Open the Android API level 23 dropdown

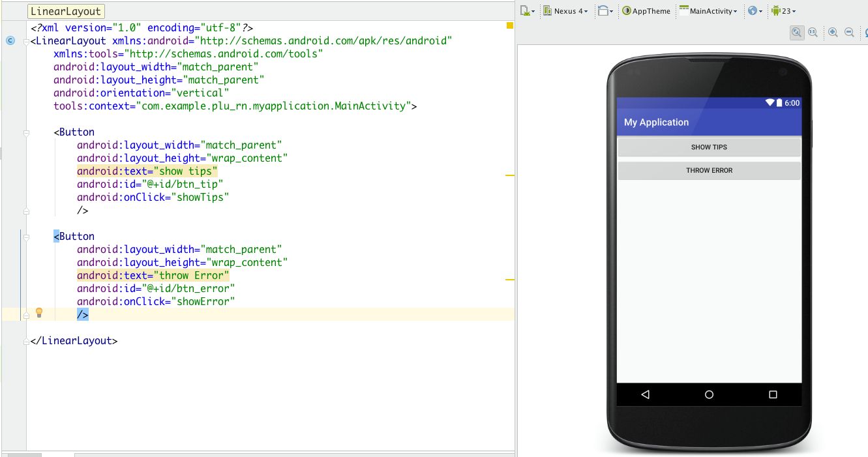click(783, 11)
